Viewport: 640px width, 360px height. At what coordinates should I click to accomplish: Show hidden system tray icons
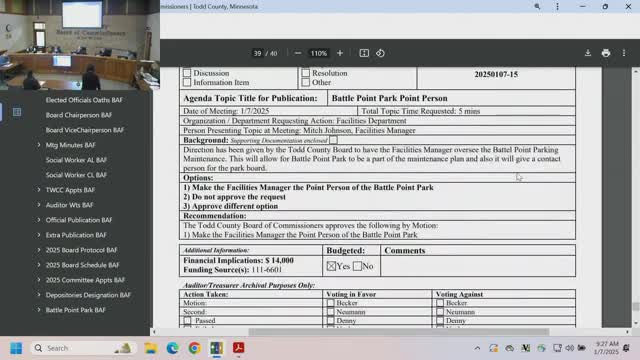(477, 348)
